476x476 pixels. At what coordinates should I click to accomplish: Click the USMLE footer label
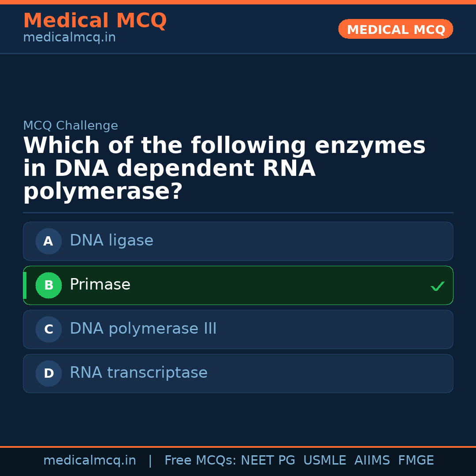324,461
